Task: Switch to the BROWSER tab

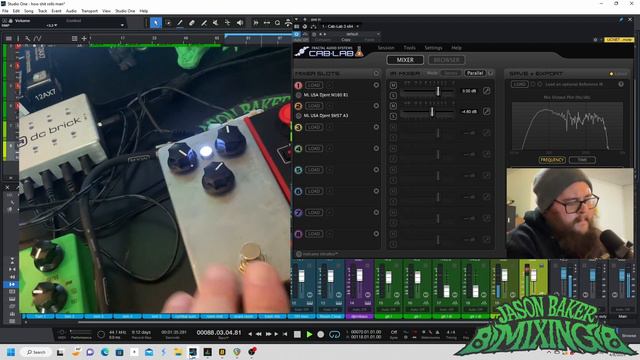Action: (447, 60)
